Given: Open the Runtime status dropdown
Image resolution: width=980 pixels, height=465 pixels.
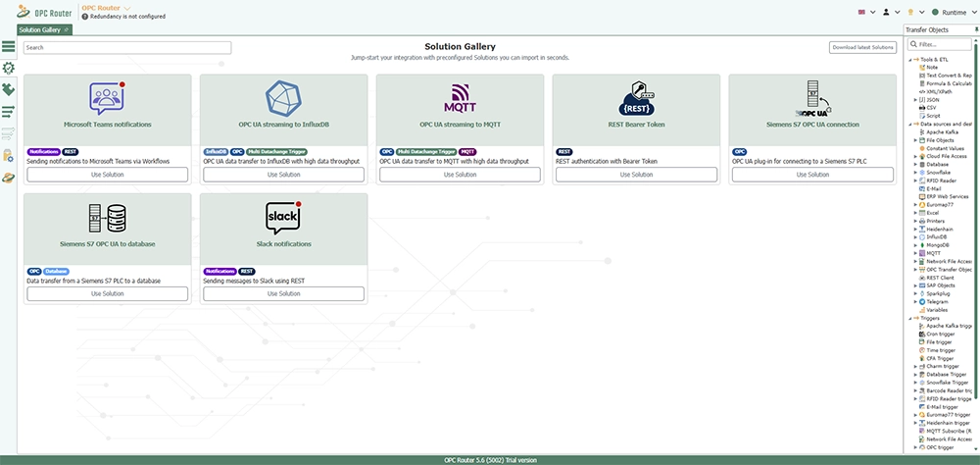Looking at the screenshot, I should click(955, 12).
